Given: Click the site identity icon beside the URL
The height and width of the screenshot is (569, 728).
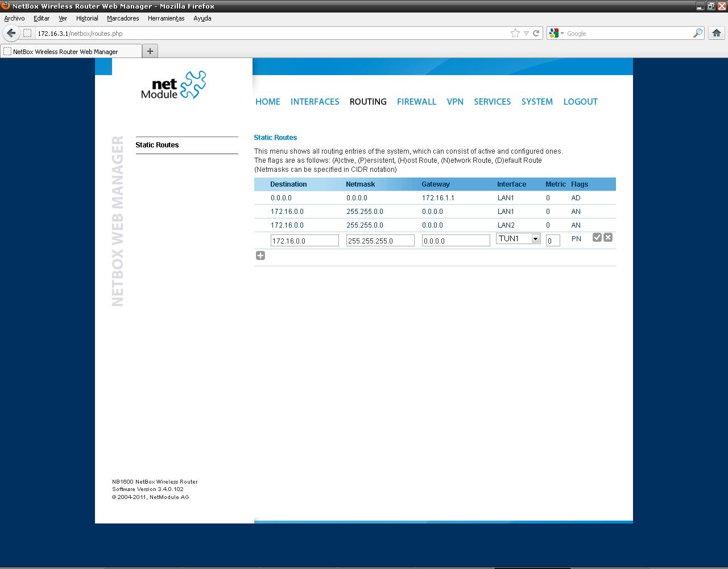Looking at the screenshot, I should pyautogui.click(x=27, y=33).
